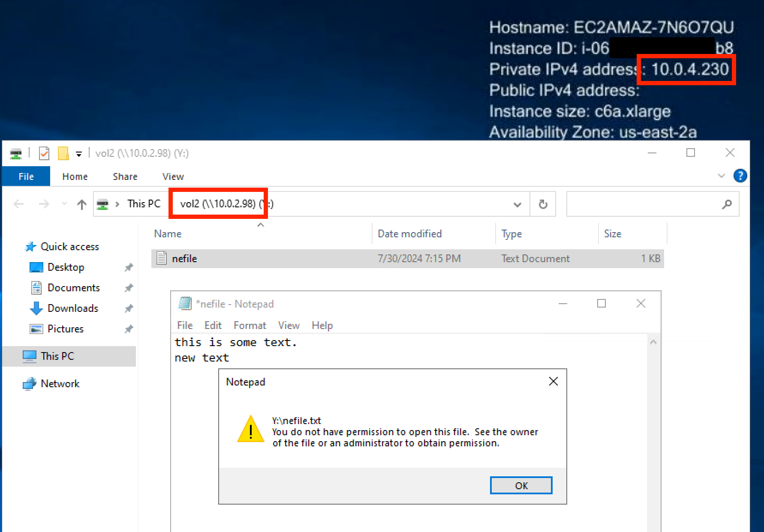The width and height of the screenshot is (764, 532).
Task: Open Properties via the Quick Access Toolbar icon
Action: (x=44, y=153)
